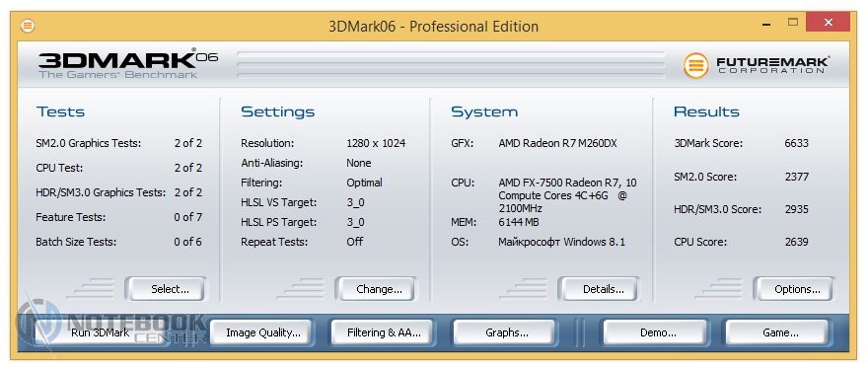868x369 pixels.
Task: Click the 3DMark Score value 6633
Action: [796, 143]
